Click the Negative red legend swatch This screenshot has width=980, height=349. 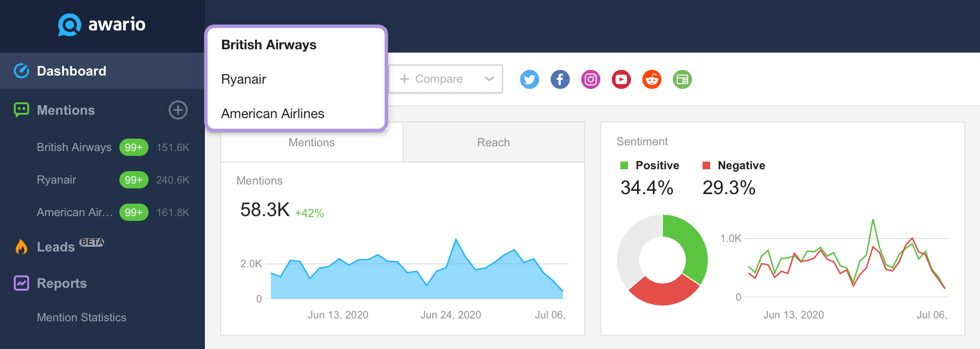706,165
